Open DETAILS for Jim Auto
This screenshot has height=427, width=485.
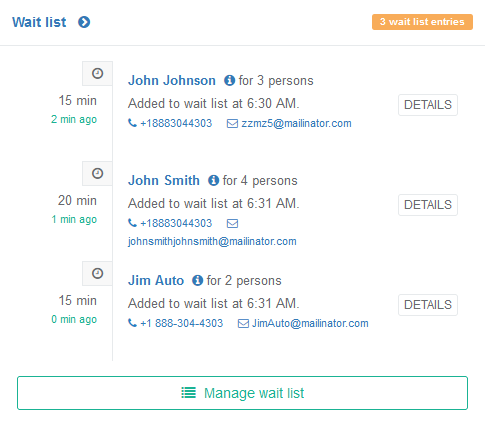pyautogui.click(x=428, y=305)
